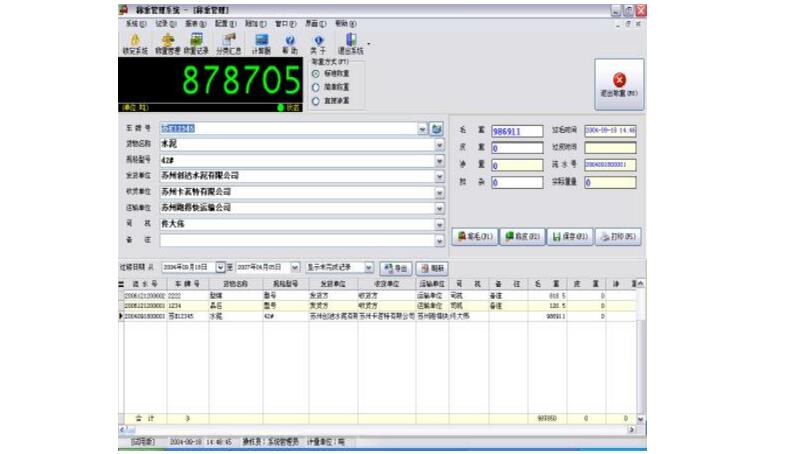Click the empty 过皮时间 field

point(610,148)
